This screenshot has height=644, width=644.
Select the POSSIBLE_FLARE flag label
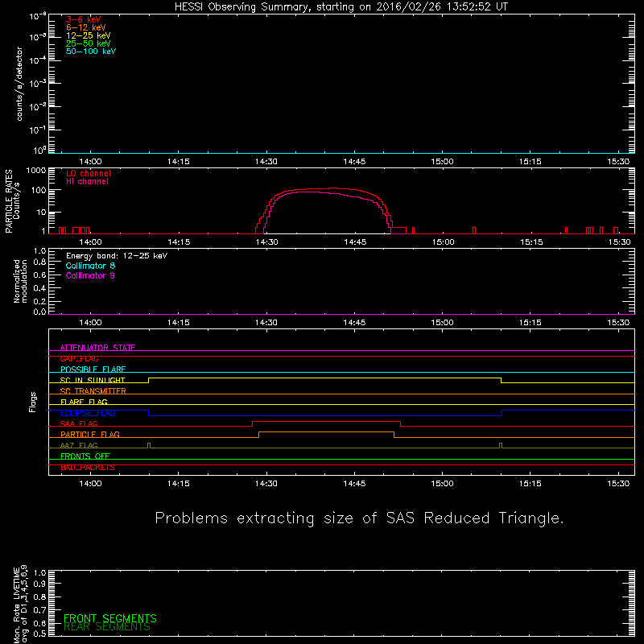click(x=93, y=369)
